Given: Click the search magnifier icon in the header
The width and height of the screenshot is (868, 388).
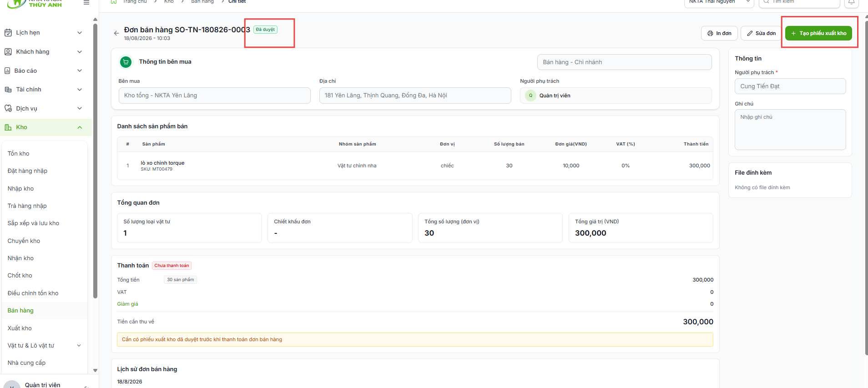Looking at the screenshot, I should 767,2.
